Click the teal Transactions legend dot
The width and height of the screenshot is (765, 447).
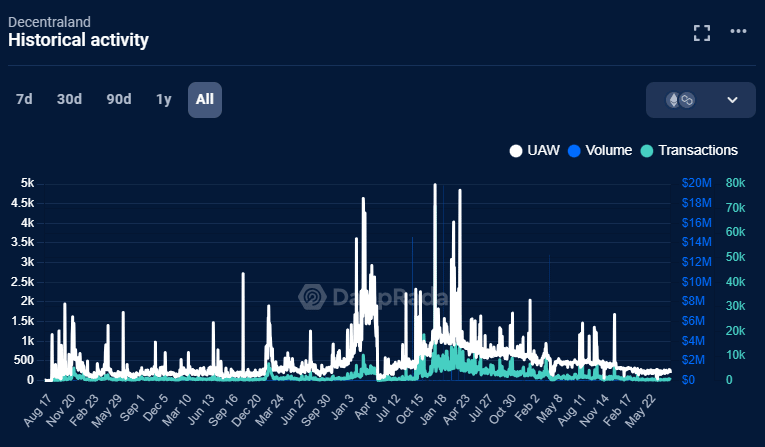[646, 151]
